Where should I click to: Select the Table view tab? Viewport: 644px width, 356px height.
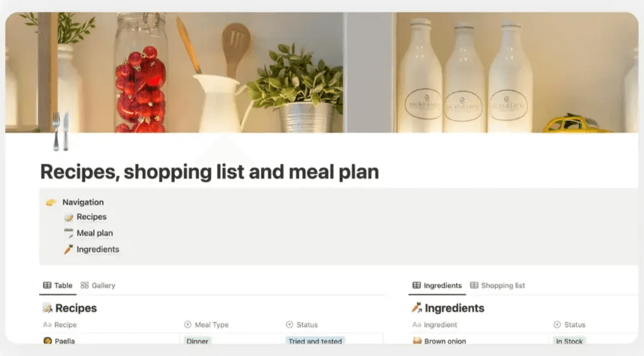(x=58, y=285)
